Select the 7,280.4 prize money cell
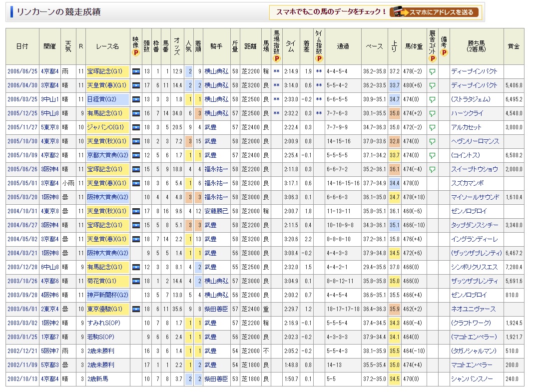The width and height of the screenshot is (533, 392). (514, 267)
